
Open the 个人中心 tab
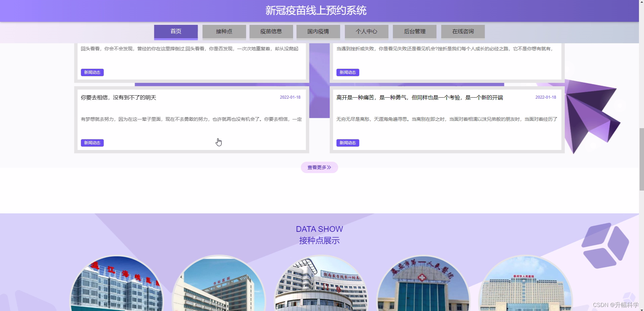[367, 31]
